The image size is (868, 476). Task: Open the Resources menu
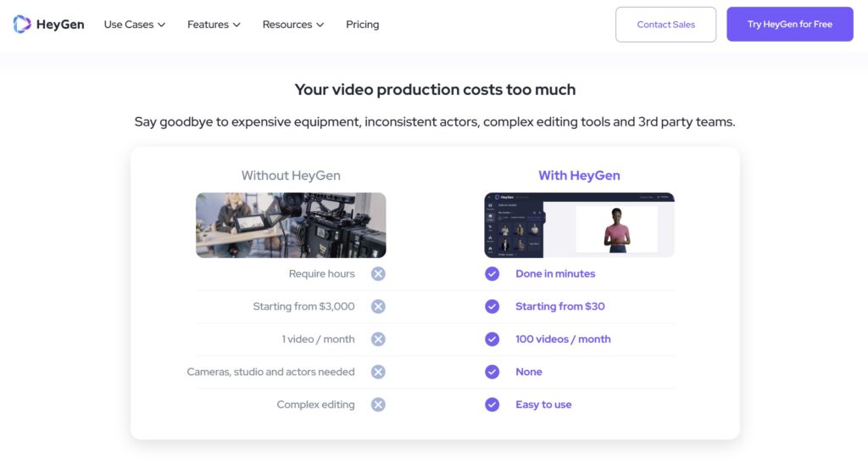click(x=292, y=25)
